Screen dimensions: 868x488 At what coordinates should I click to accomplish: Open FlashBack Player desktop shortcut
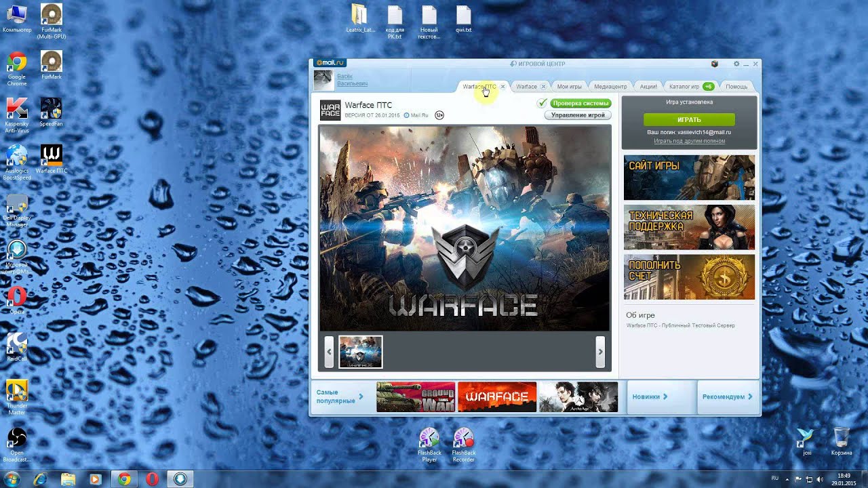(429, 445)
